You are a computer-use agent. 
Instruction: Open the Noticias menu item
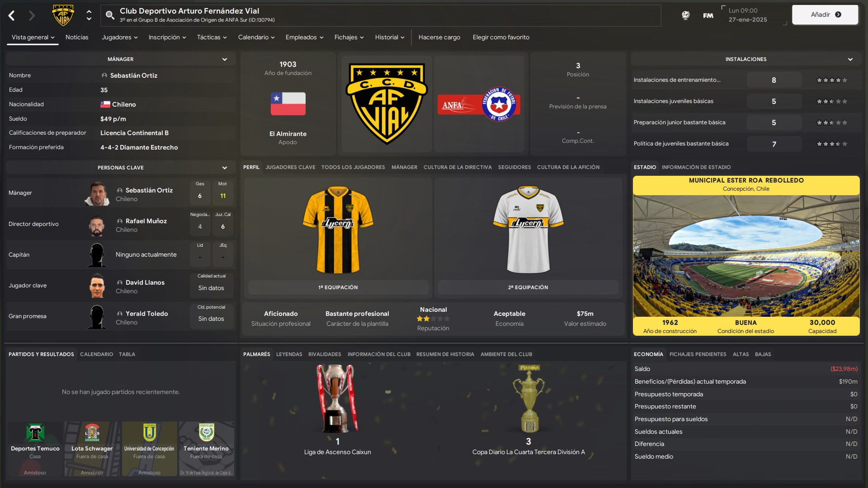click(77, 37)
